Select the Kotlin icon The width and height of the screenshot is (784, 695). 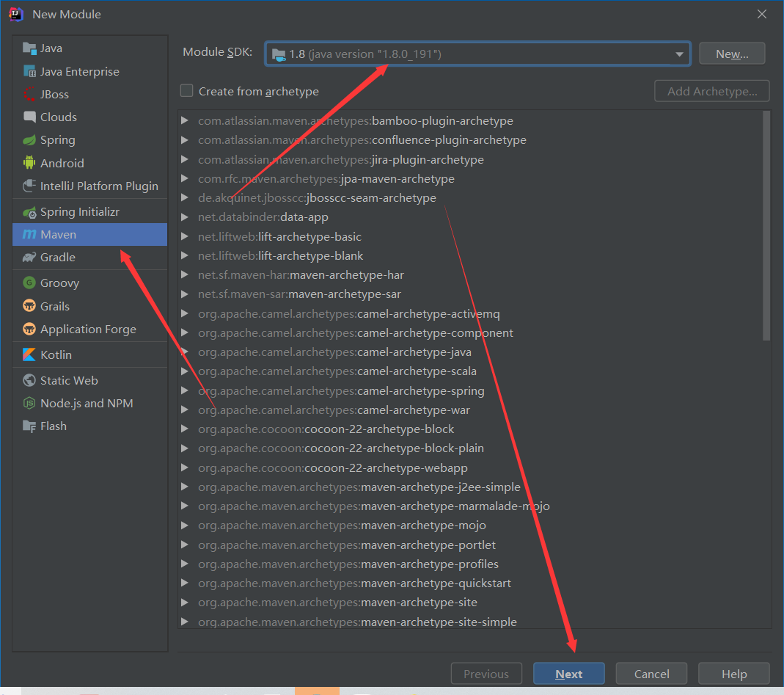(x=29, y=354)
